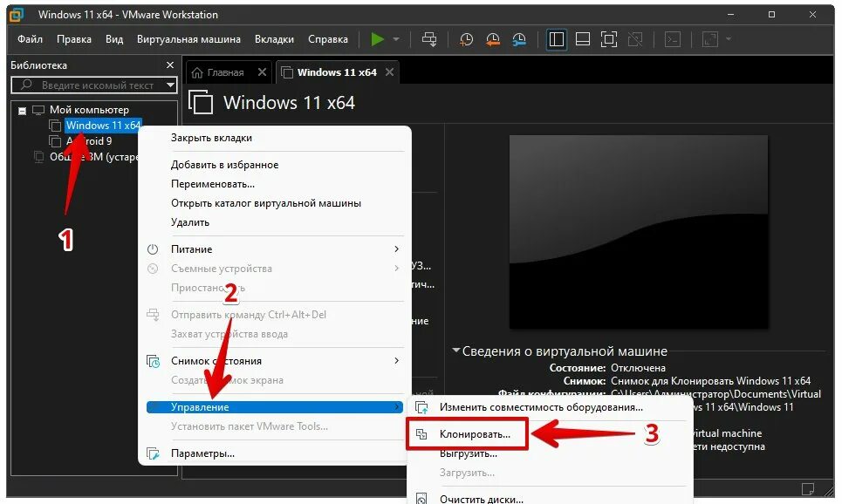Image resolution: width=842 pixels, height=504 pixels.
Task: Select Windows 11 x64 in library tree
Action: point(103,126)
